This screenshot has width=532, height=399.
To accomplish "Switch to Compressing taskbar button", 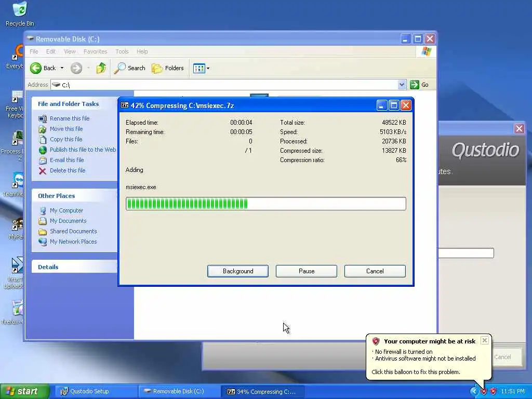I will 262,391.
